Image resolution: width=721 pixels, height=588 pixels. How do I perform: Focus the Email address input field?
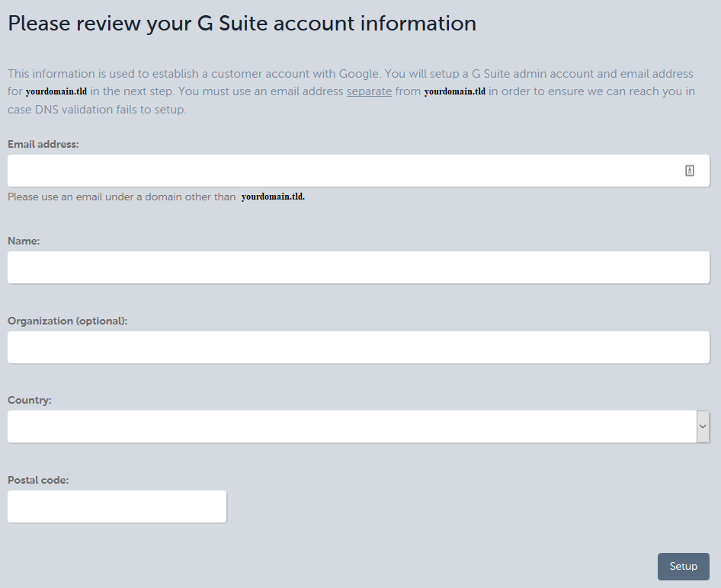click(x=358, y=171)
